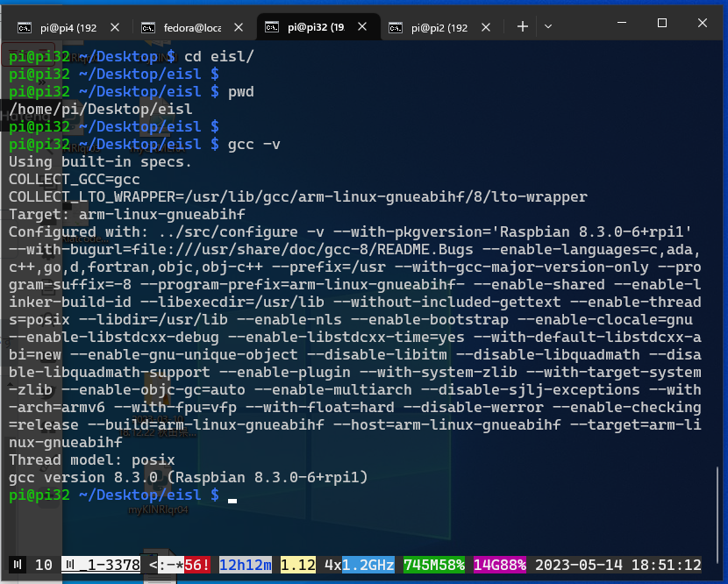Close the pi@pi4 tab
Image resolution: width=728 pixels, height=584 pixels.
coord(115,26)
